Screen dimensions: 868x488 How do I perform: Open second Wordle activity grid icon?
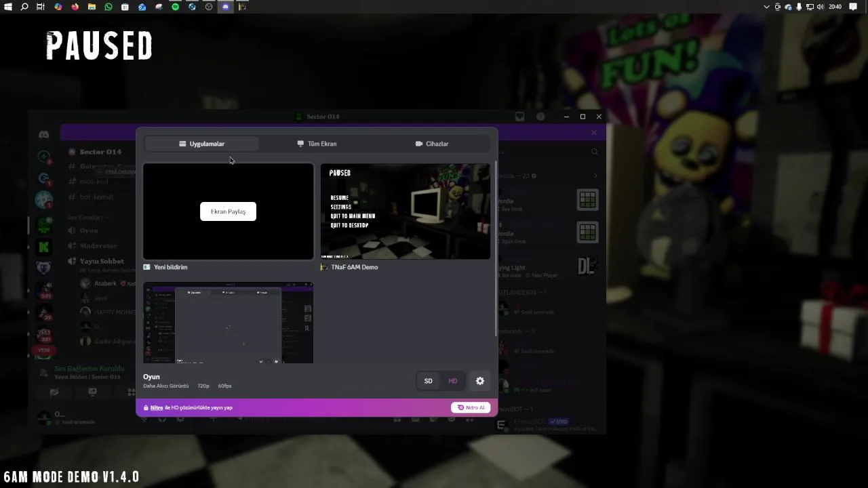coord(587,232)
